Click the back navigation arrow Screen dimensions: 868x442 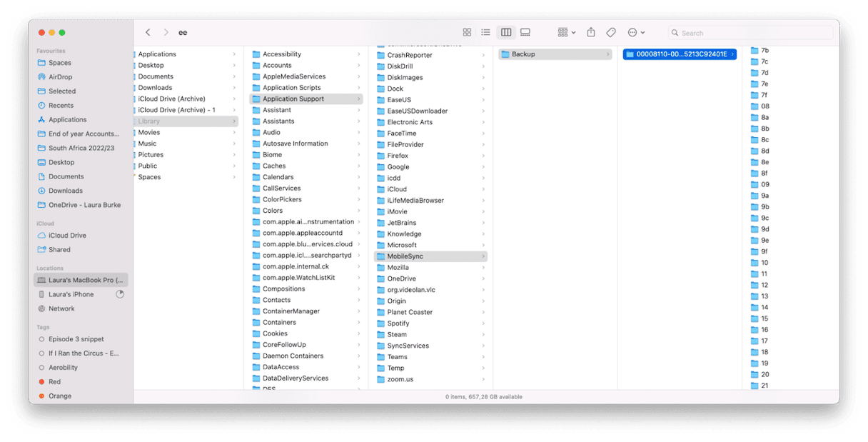point(148,32)
